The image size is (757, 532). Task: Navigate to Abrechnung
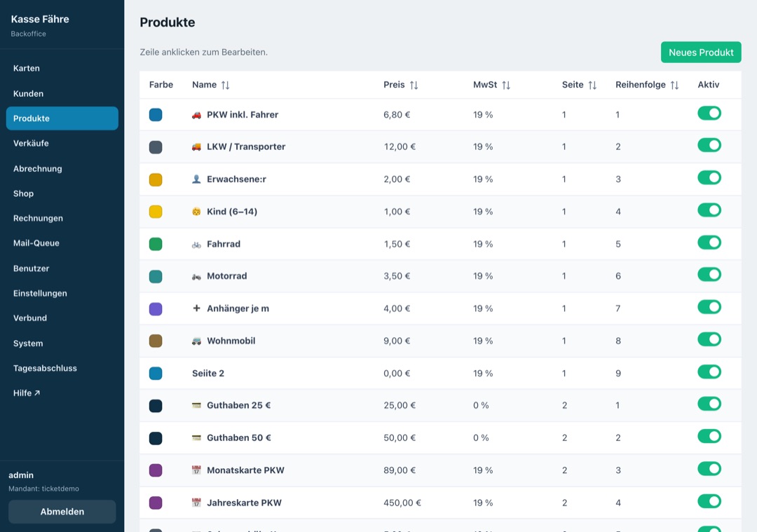pos(62,168)
